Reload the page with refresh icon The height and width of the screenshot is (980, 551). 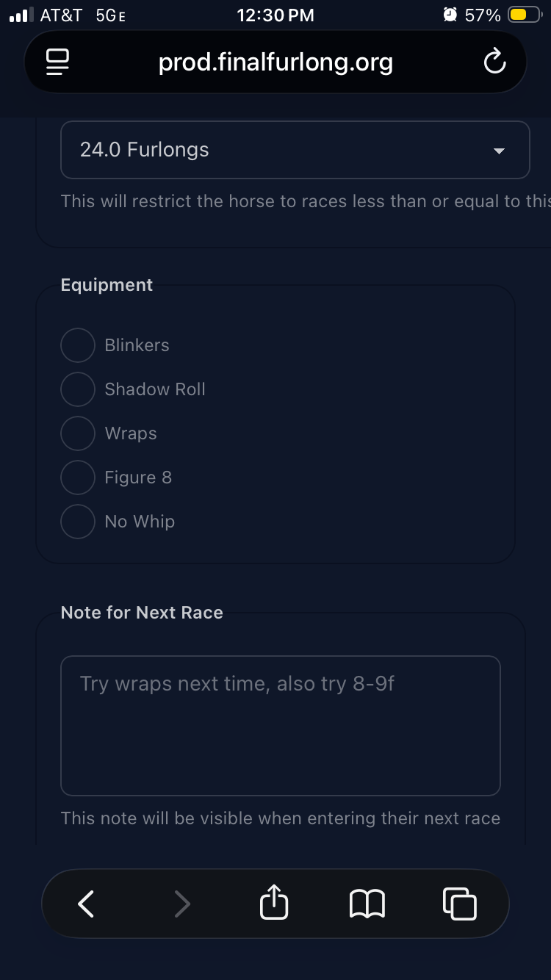[x=494, y=62]
